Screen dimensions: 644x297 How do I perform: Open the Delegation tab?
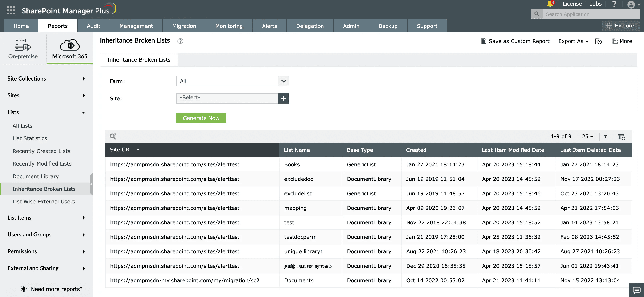[x=310, y=26]
